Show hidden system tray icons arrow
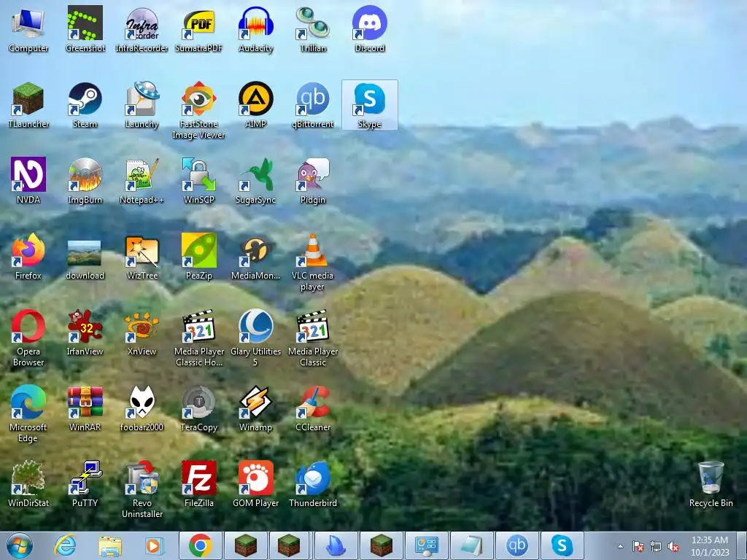Screen dimensions: 747x560 620,546
